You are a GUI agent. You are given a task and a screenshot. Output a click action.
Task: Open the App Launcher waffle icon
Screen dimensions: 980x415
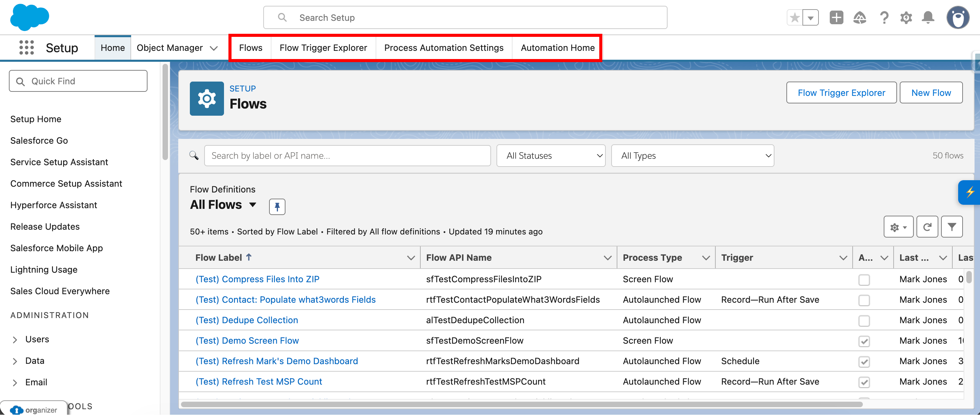tap(26, 47)
